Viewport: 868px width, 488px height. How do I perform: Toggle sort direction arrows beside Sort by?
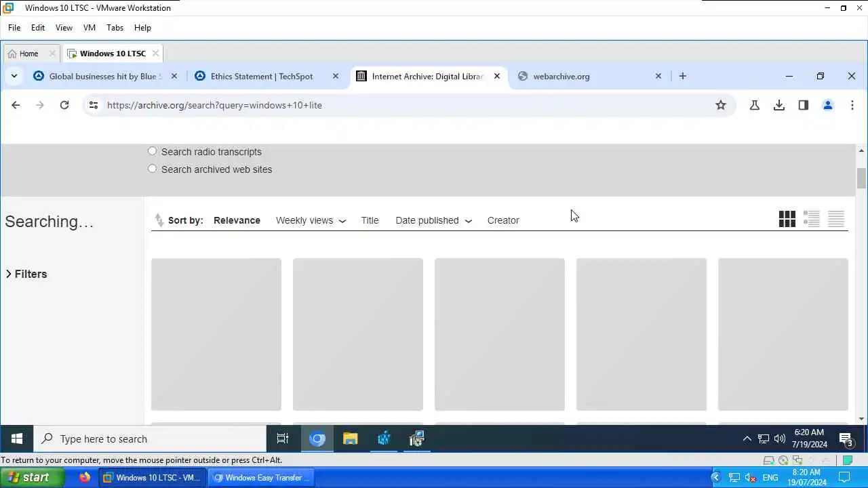point(159,220)
